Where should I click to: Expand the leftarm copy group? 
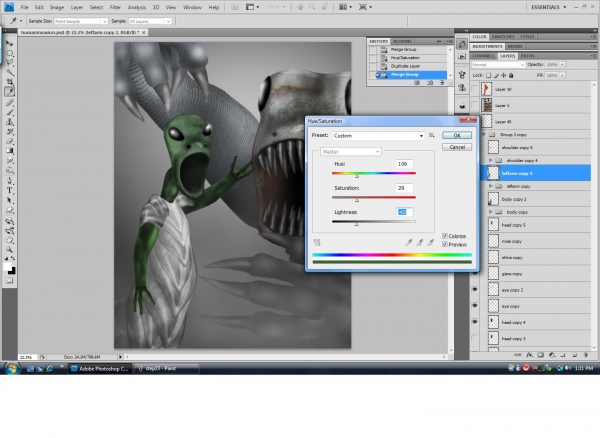491,186
